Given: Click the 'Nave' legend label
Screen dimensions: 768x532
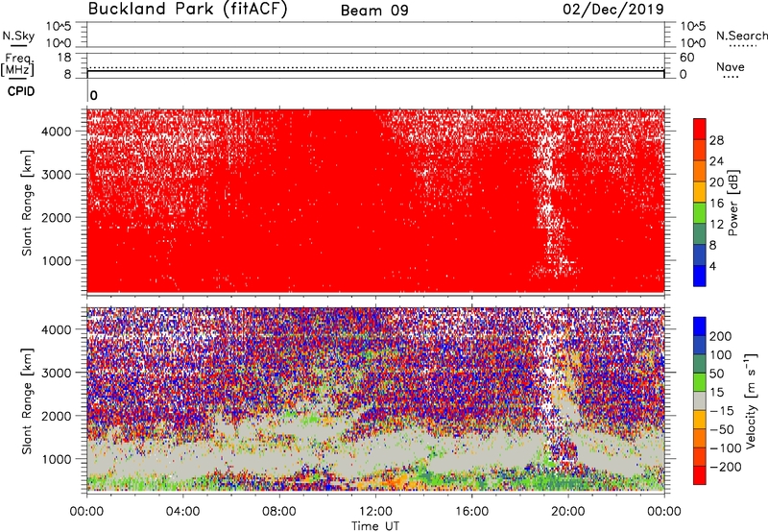Looking at the screenshot, I should click(x=731, y=66).
